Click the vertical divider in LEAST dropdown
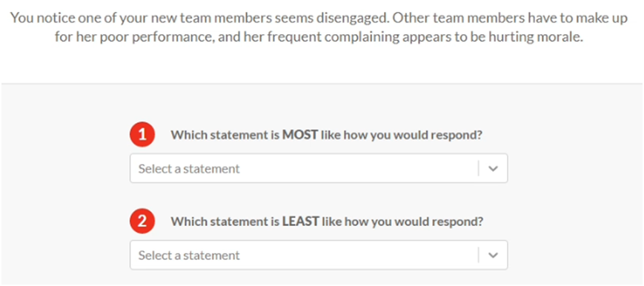644x286 pixels. point(479,255)
